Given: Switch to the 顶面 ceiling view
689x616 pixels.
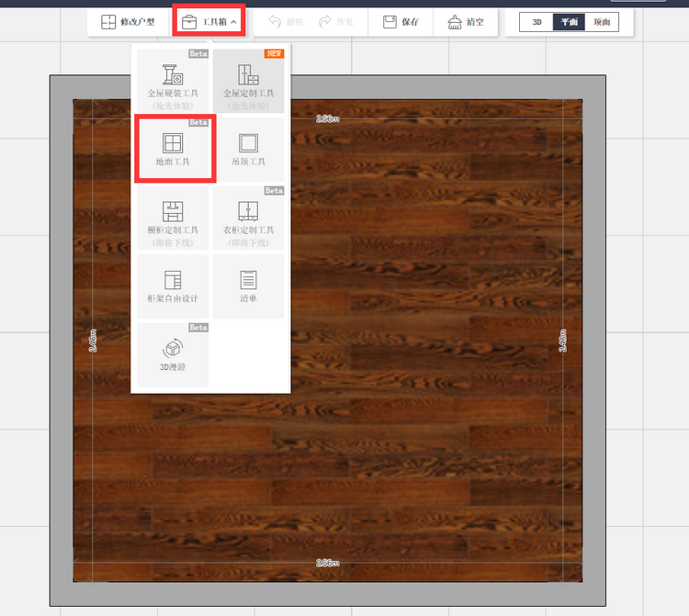Looking at the screenshot, I should (x=602, y=22).
